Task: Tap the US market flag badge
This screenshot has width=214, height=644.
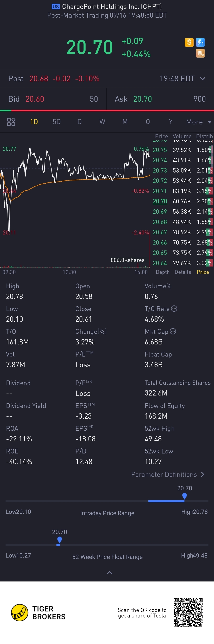Action: pyautogui.click(x=55, y=7)
